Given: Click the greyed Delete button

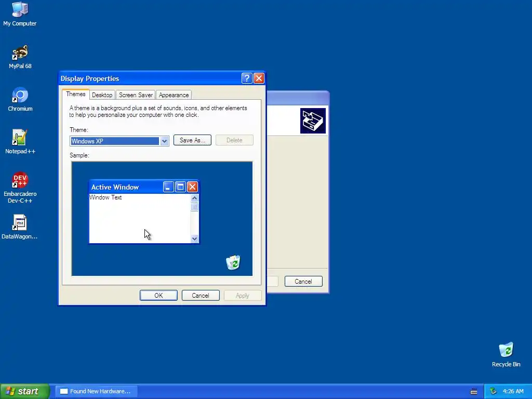Looking at the screenshot, I should tap(234, 140).
